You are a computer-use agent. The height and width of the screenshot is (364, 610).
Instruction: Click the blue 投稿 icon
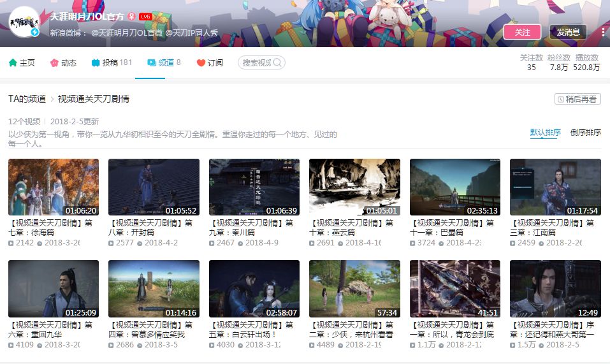96,62
